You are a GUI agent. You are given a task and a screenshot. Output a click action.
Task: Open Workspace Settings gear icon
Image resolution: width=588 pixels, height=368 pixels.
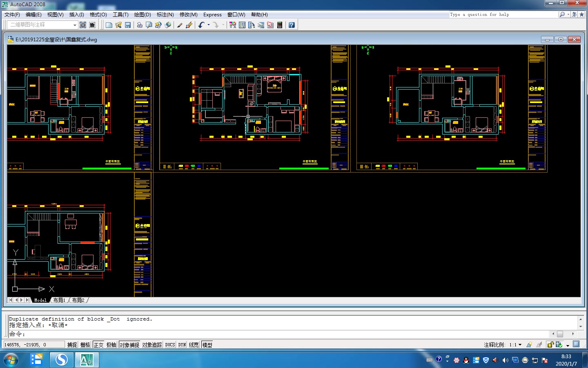pyautogui.click(x=83, y=25)
